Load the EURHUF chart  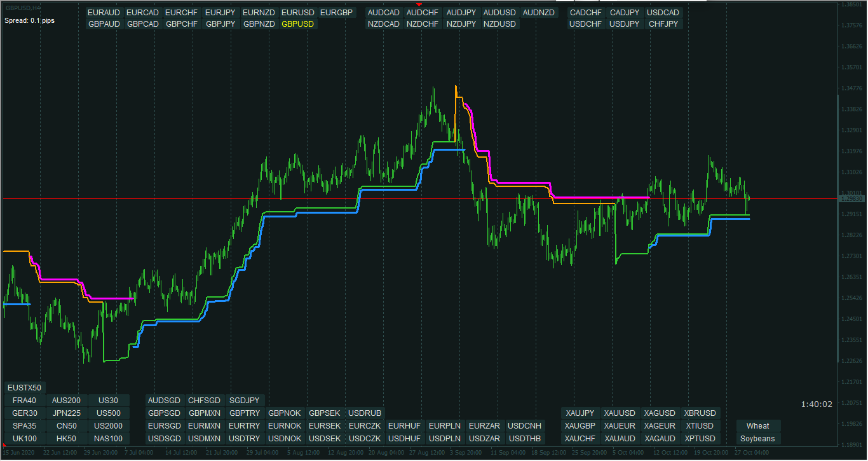405,426
